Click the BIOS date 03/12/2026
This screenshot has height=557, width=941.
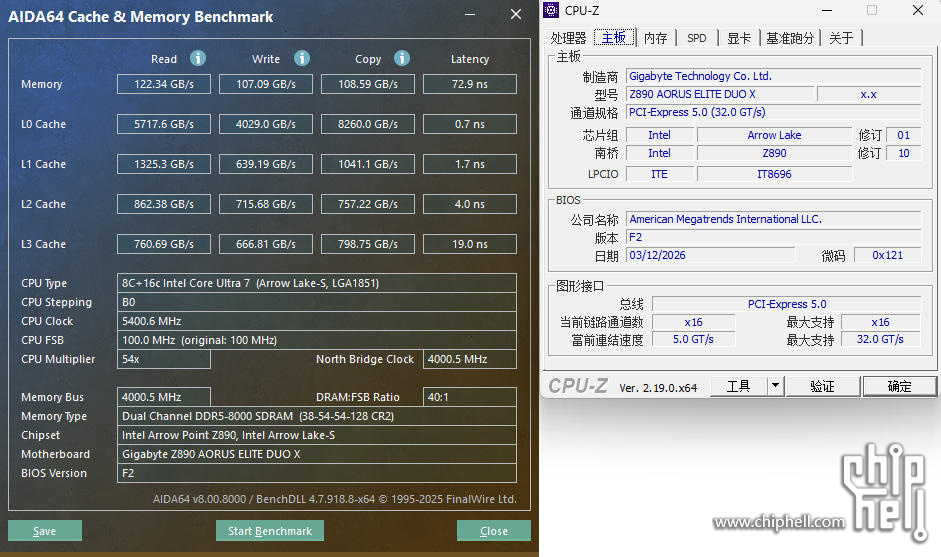711,255
